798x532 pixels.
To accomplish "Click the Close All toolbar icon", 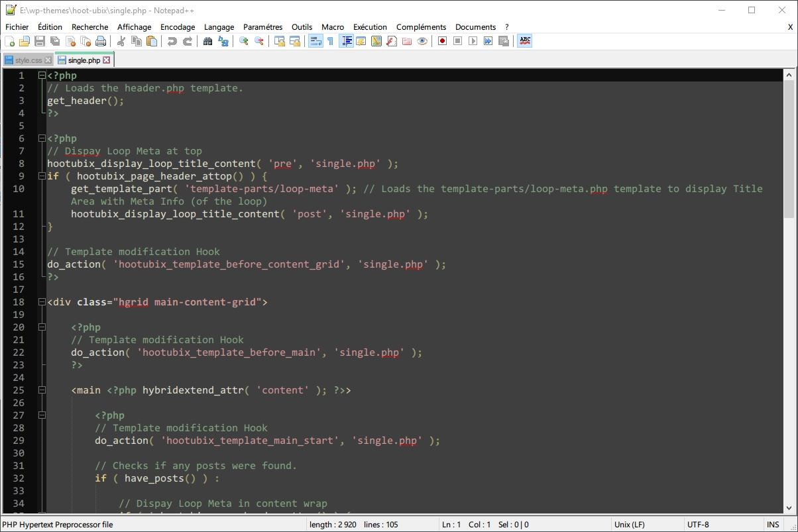I will coord(85,41).
